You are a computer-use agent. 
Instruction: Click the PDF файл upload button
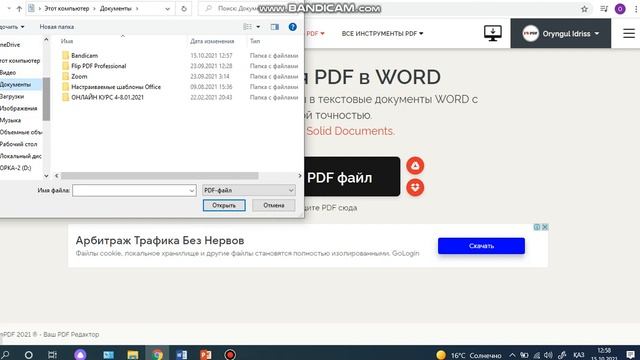pyautogui.click(x=352, y=177)
